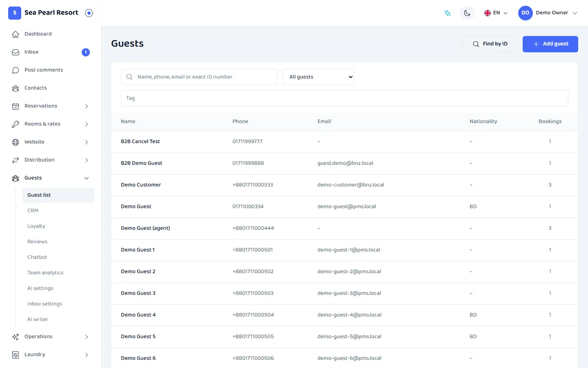Screen dimensions: 588x368
Task: Expand the Reservations menu chevron
Action: click(x=87, y=106)
